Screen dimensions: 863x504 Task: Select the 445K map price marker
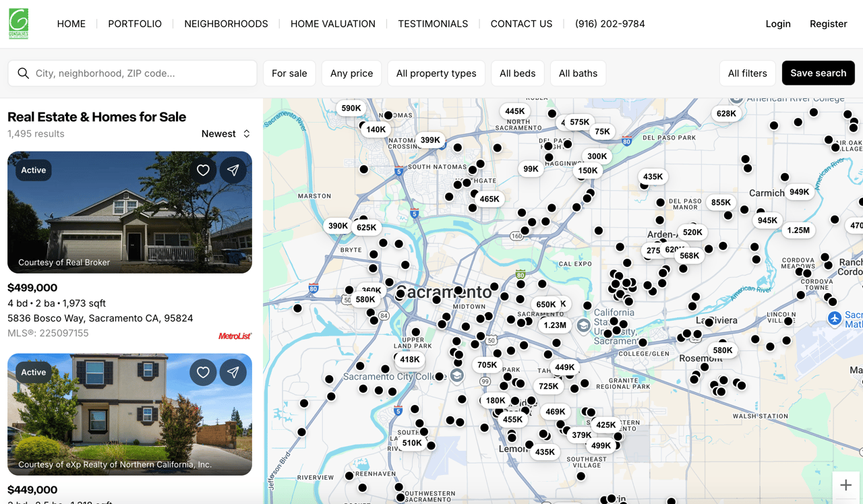coord(514,111)
